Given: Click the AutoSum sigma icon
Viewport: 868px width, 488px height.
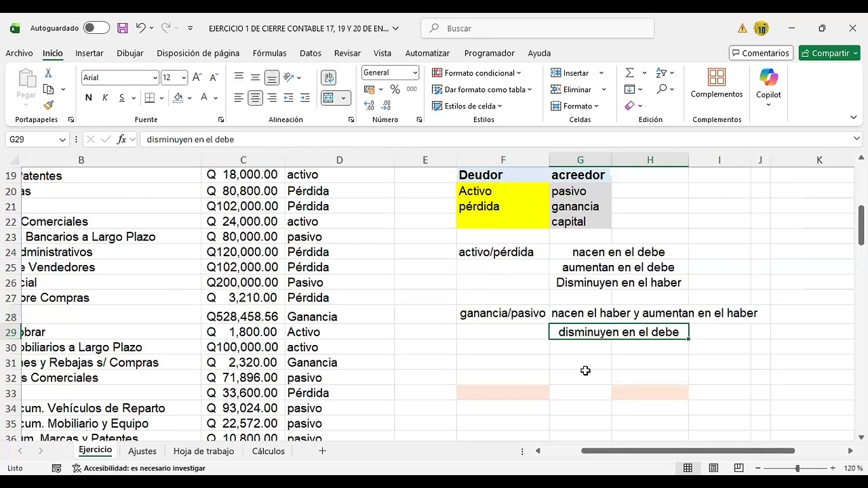Looking at the screenshot, I should [x=629, y=73].
